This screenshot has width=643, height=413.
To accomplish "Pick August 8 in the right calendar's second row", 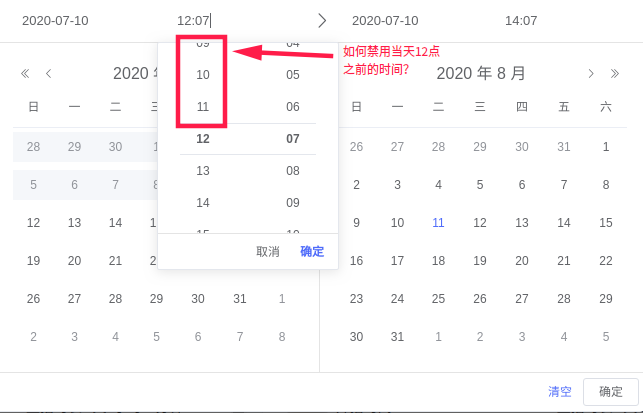I will coord(606,185).
